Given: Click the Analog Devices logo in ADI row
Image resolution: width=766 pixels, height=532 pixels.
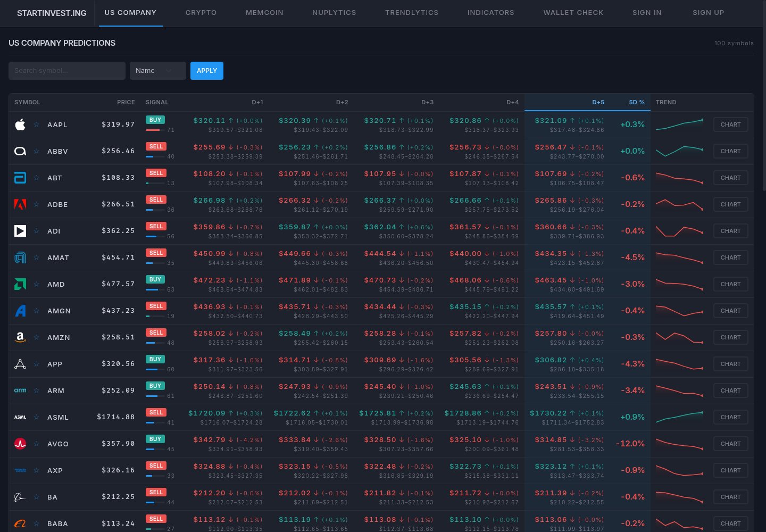Looking at the screenshot, I should [x=20, y=231].
